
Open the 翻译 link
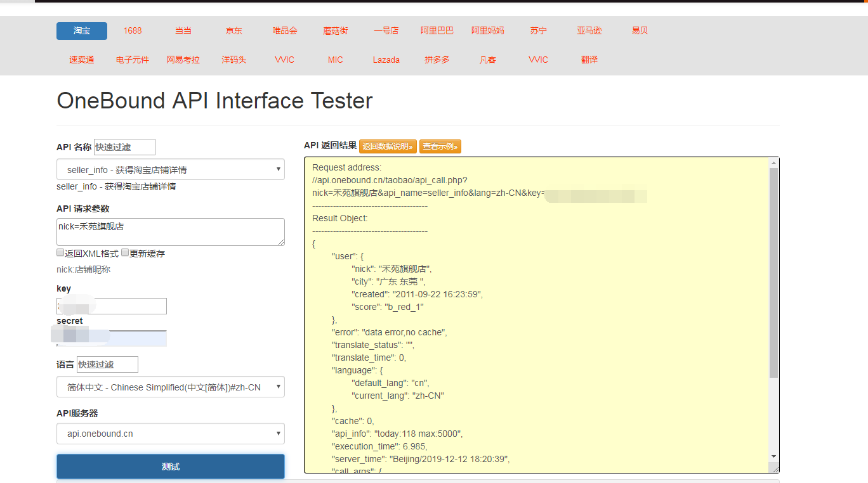tap(589, 60)
